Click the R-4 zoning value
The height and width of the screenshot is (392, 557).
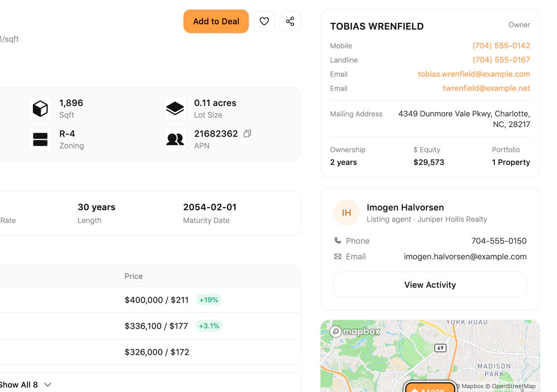point(67,134)
